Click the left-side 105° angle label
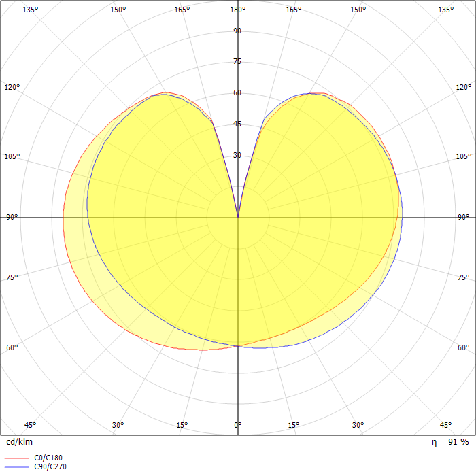 click(x=12, y=156)
